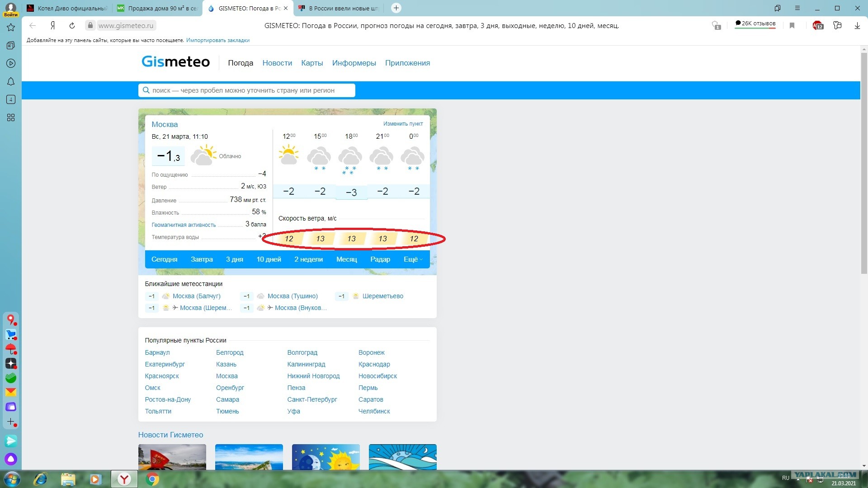This screenshot has height=488, width=868.
Task: Click the Импортировать закладки link
Action: tap(218, 40)
